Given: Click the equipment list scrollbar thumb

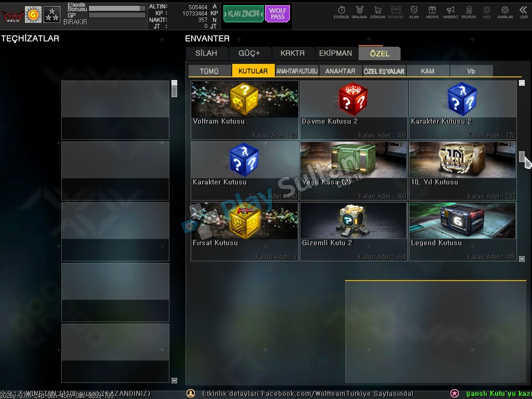Looking at the screenshot, I should coord(175,92).
